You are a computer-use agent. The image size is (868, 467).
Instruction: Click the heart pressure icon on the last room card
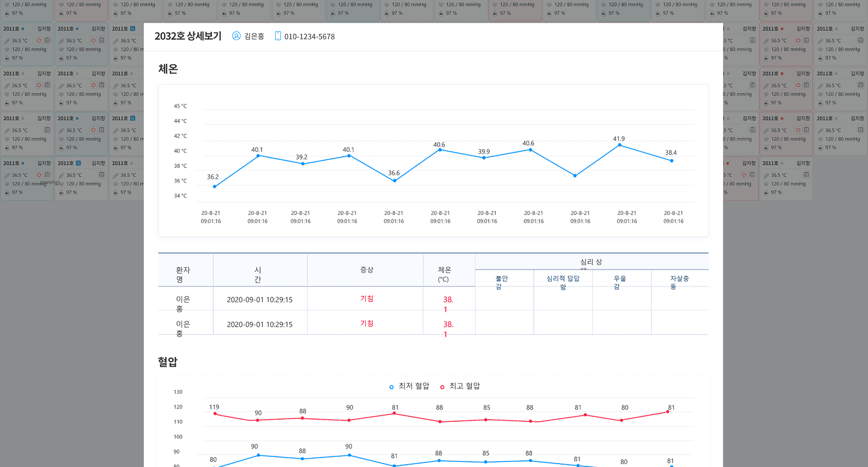click(767, 184)
